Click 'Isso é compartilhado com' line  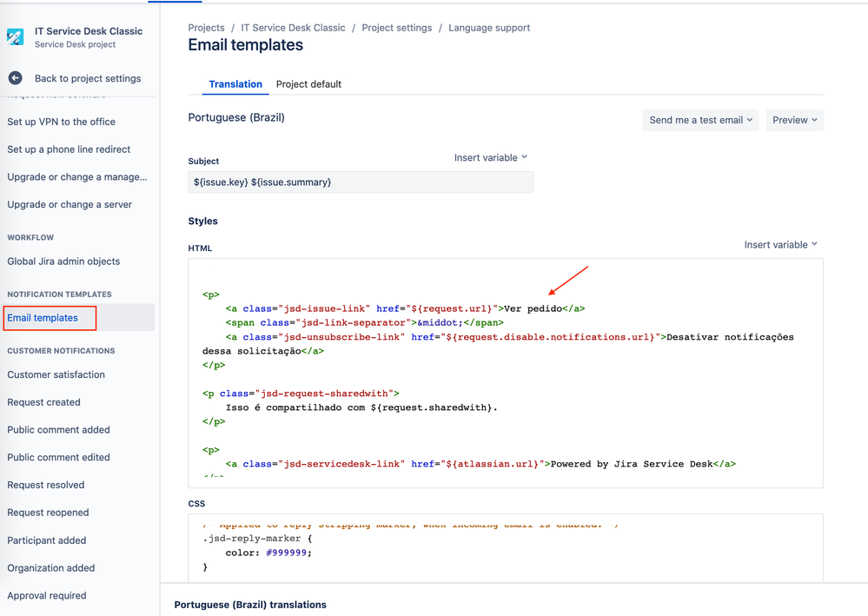pyautogui.click(x=361, y=407)
